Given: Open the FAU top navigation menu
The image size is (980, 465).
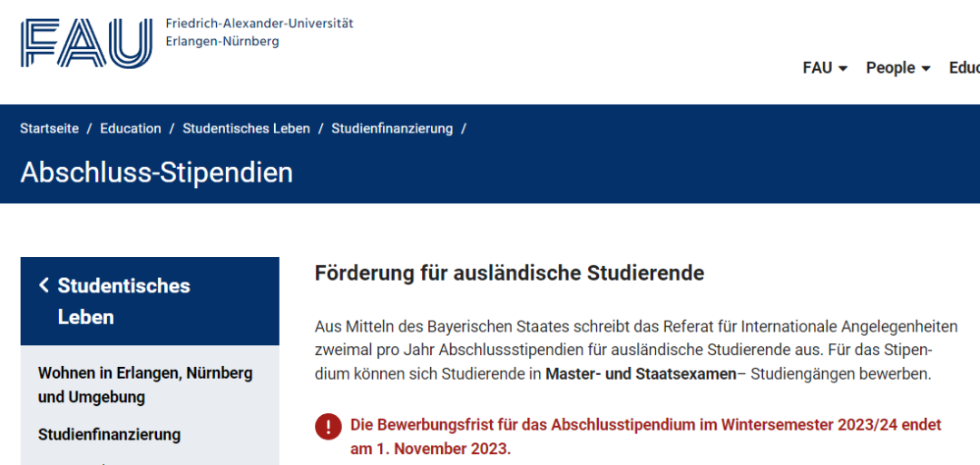Looking at the screenshot, I should point(818,68).
